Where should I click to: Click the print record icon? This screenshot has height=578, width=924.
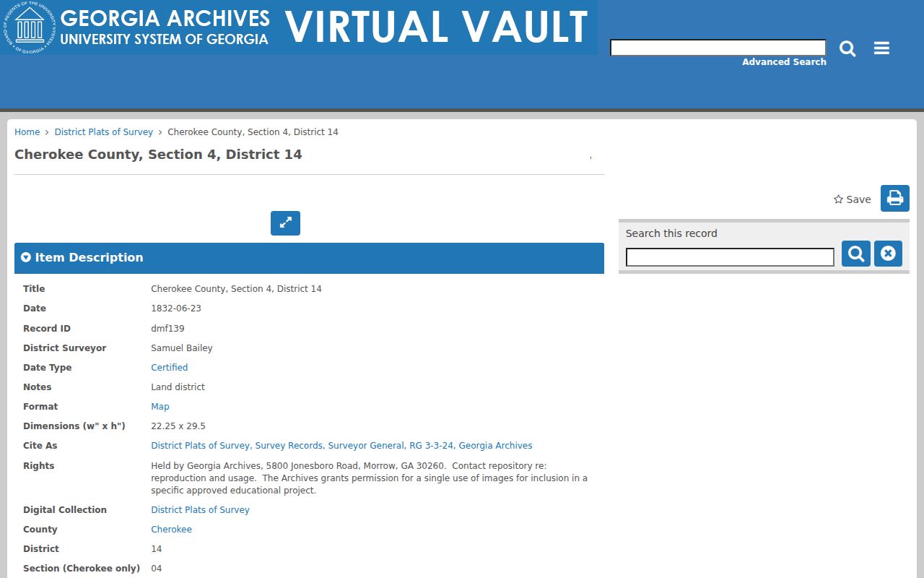coord(895,199)
